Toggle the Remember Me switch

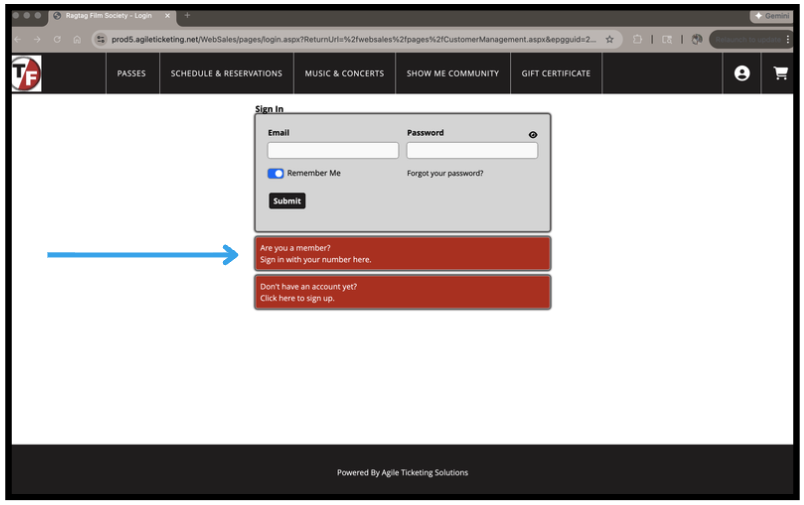point(276,173)
